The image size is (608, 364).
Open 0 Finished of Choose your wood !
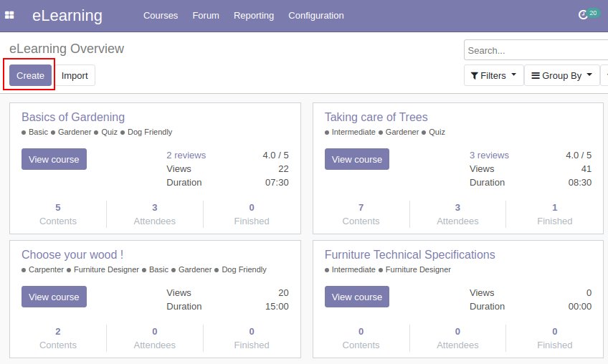(252, 338)
